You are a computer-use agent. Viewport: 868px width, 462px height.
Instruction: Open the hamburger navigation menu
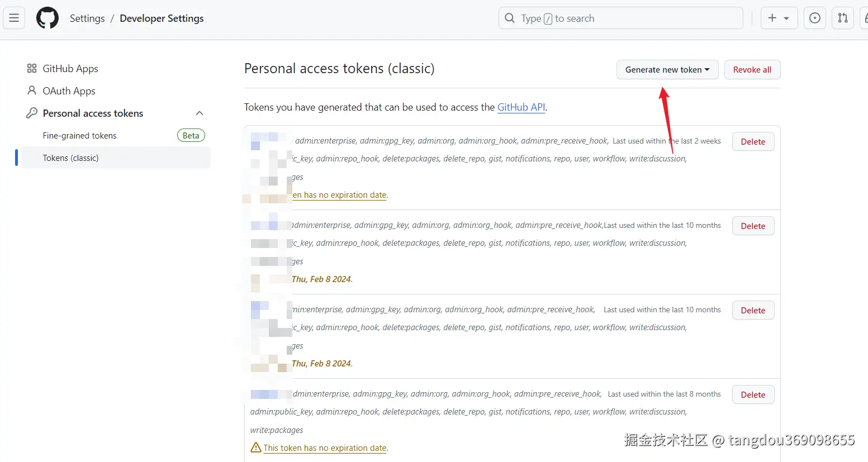pyautogui.click(x=14, y=18)
